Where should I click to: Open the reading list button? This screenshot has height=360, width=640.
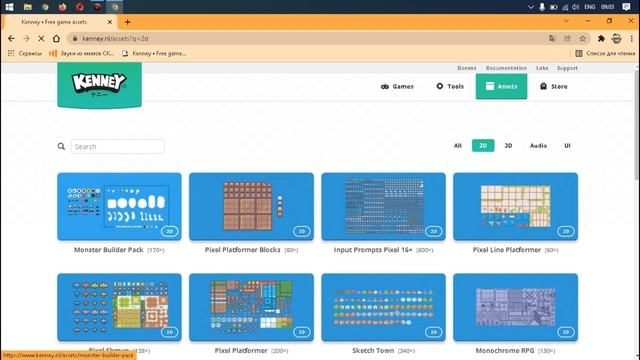pyautogui.click(x=605, y=53)
